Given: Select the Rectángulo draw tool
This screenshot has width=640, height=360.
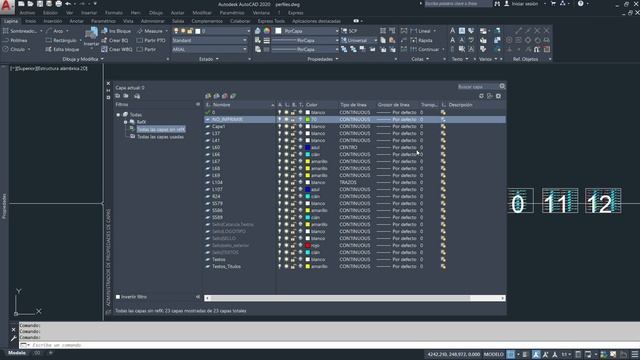Looking at the screenshot, I should coord(61,40).
